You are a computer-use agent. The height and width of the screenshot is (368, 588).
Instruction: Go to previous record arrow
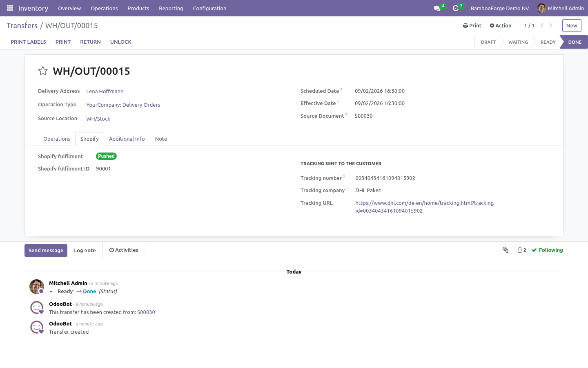point(542,25)
